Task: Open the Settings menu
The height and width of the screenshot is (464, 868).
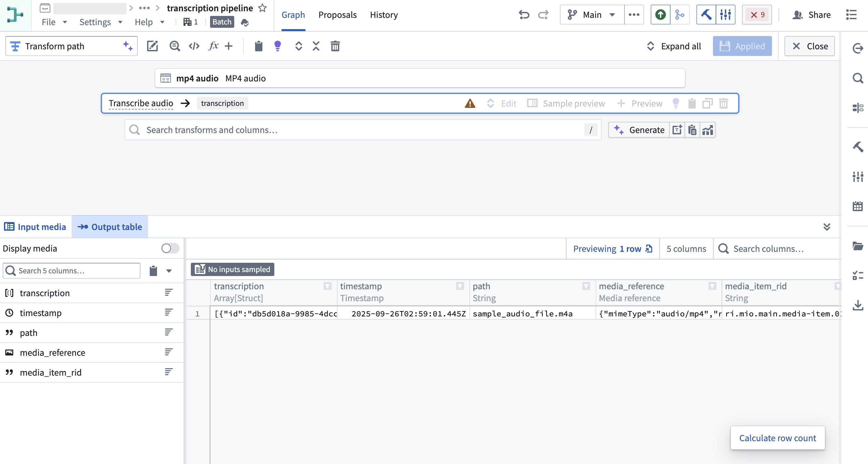Action: 101,22
